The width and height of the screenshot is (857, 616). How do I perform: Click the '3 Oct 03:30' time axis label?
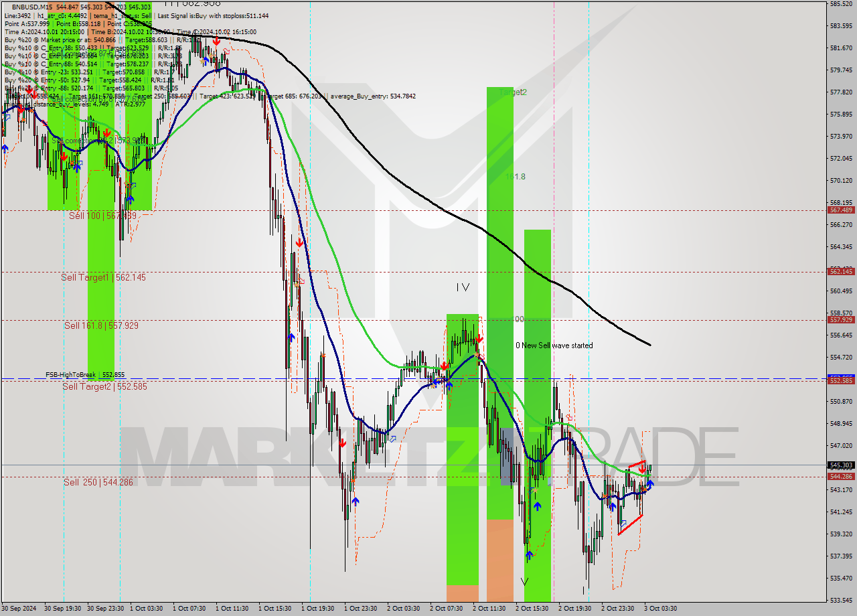660,609
